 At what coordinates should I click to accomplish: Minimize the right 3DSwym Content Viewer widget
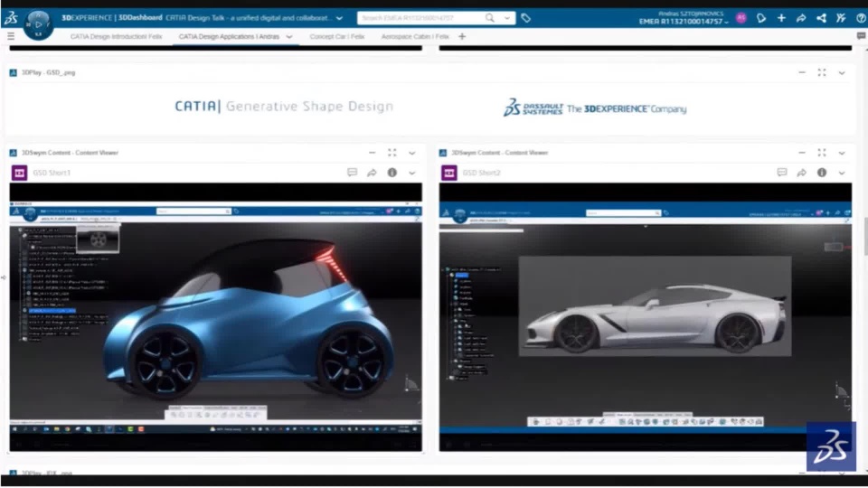click(x=802, y=153)
